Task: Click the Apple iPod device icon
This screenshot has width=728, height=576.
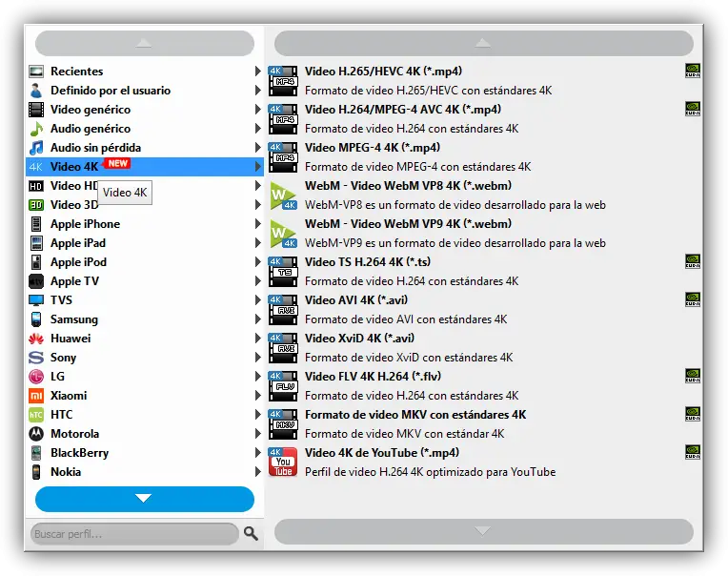Action: pos(36,262)
